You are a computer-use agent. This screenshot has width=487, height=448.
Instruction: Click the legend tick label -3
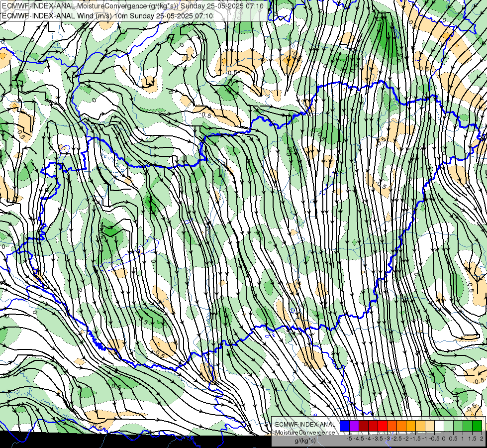pos(388,439)
